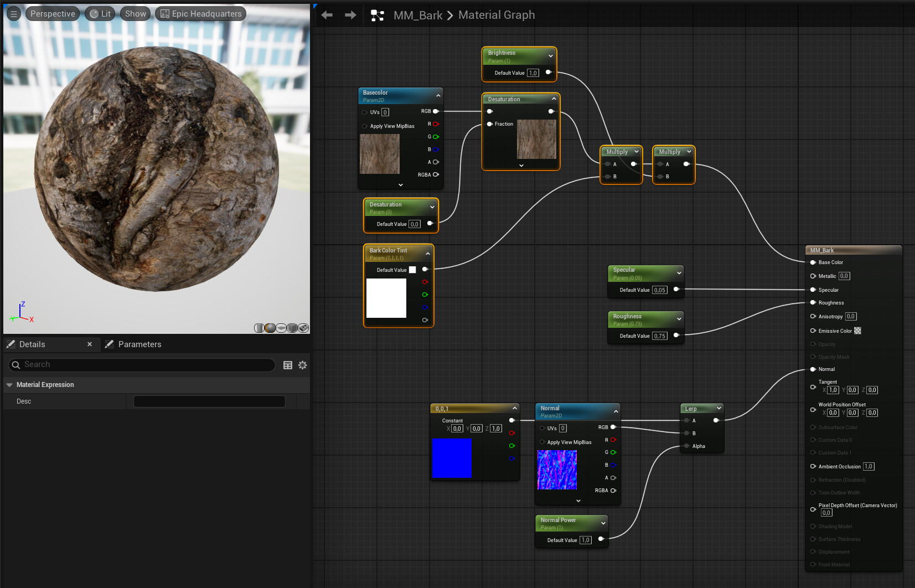Click MM_Bark in the breadcrumb
This screenshot has height=588, width=915.
418,16
